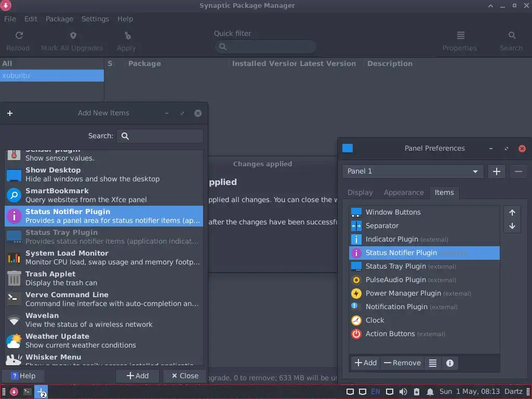The height and width of the screenshot is (399, 532).
Task: Select the Whisker Menu entry
Action: coord(104,358)
